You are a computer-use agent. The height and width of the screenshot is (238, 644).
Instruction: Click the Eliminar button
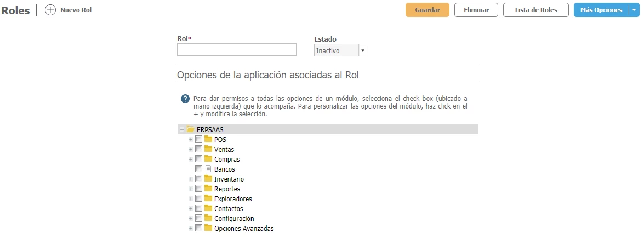[476, 10]
